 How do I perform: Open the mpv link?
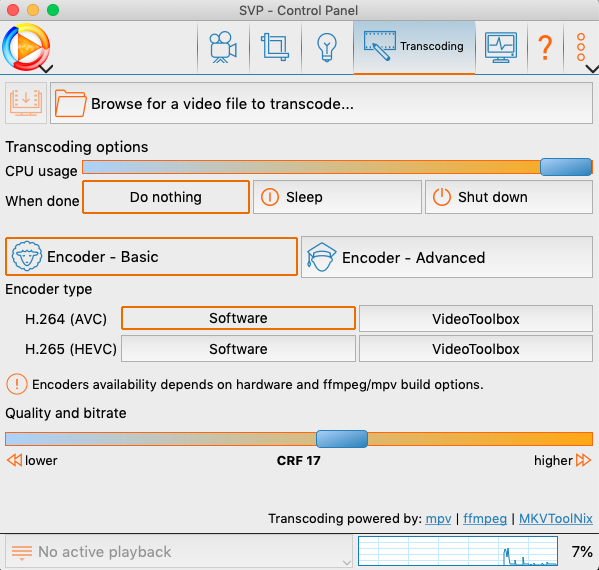(x=438, y=518)
